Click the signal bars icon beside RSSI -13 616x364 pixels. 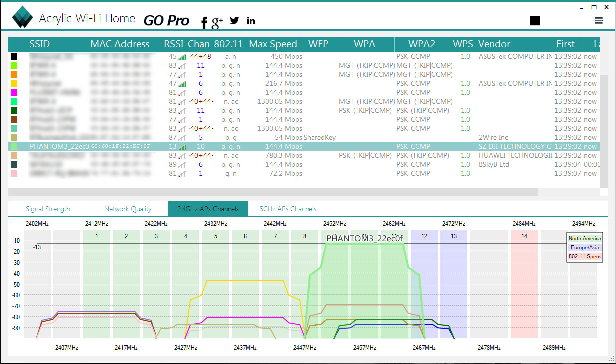[182, 147]
